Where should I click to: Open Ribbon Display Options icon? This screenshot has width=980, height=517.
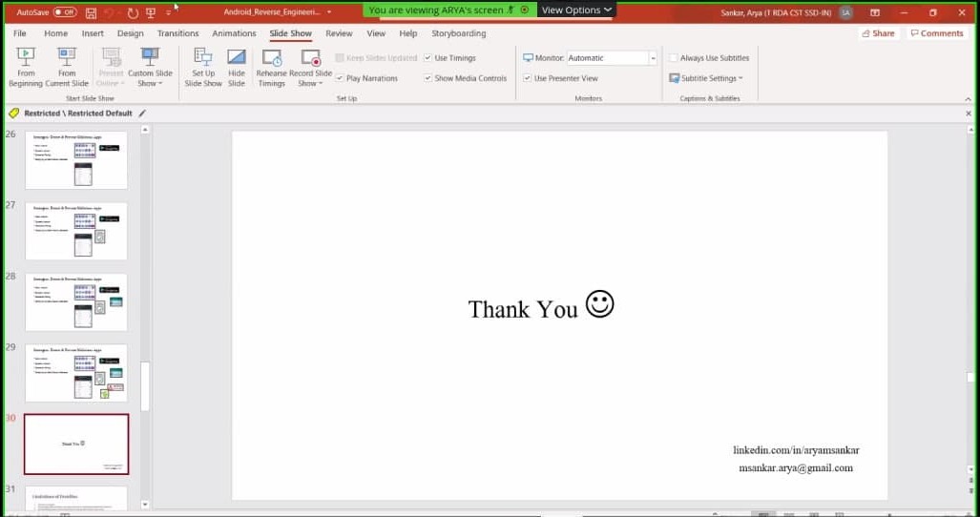tap(875, 12)
